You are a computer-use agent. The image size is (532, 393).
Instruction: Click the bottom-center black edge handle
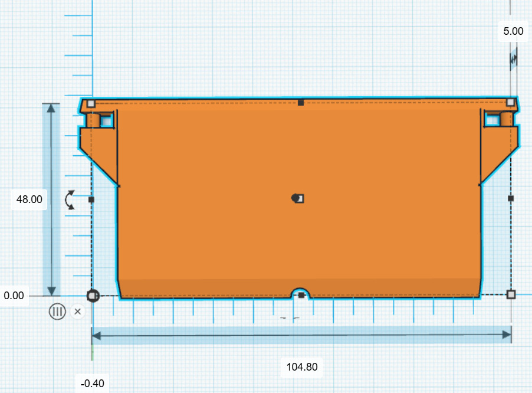(x=301, y=295)
